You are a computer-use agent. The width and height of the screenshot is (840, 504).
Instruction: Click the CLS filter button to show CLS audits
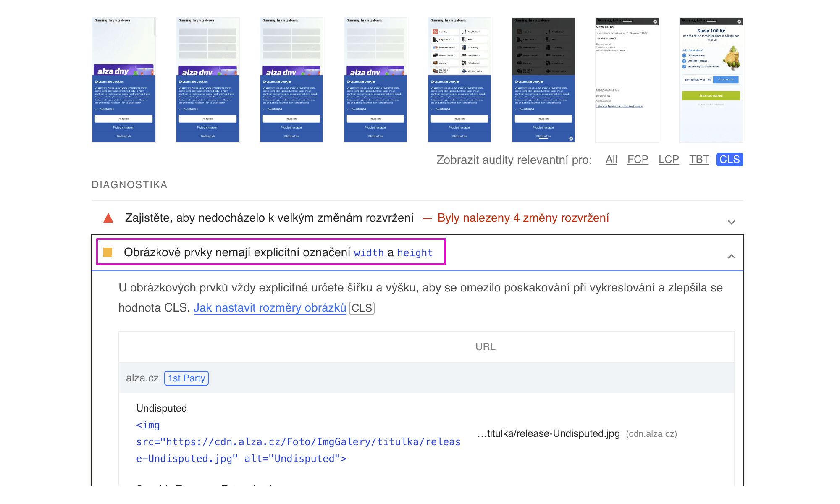(730, 159)
